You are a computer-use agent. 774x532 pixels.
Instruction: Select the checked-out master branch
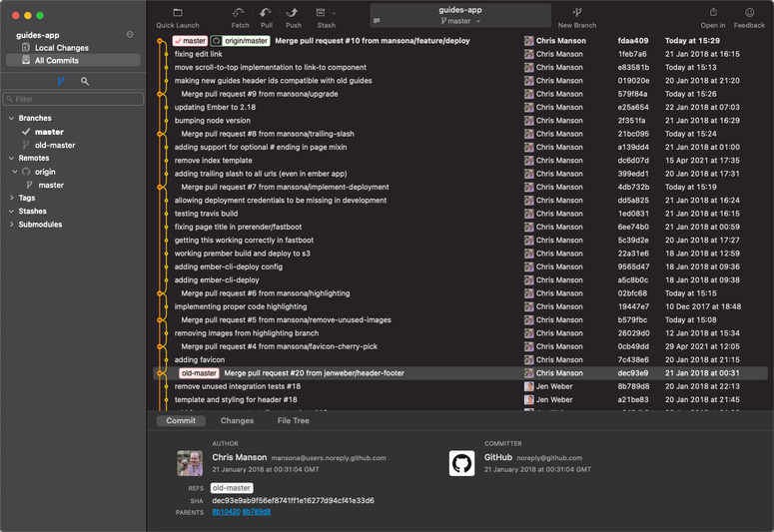tap(49, 132)
